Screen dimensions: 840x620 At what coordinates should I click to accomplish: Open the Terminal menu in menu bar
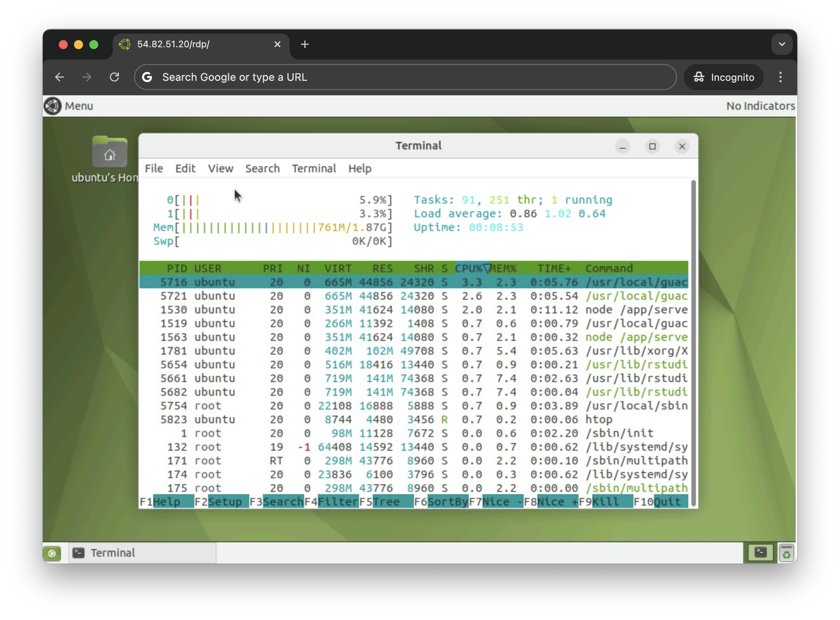314,169
